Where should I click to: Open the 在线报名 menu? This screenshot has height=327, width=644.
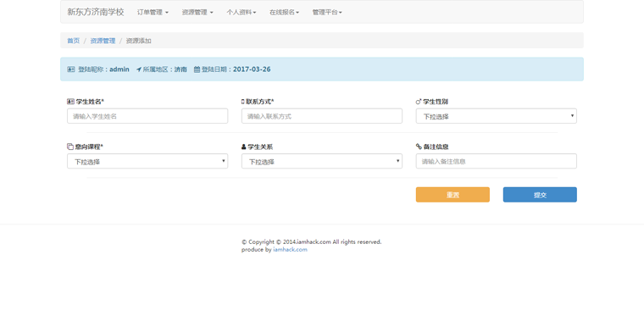(284, 13)
